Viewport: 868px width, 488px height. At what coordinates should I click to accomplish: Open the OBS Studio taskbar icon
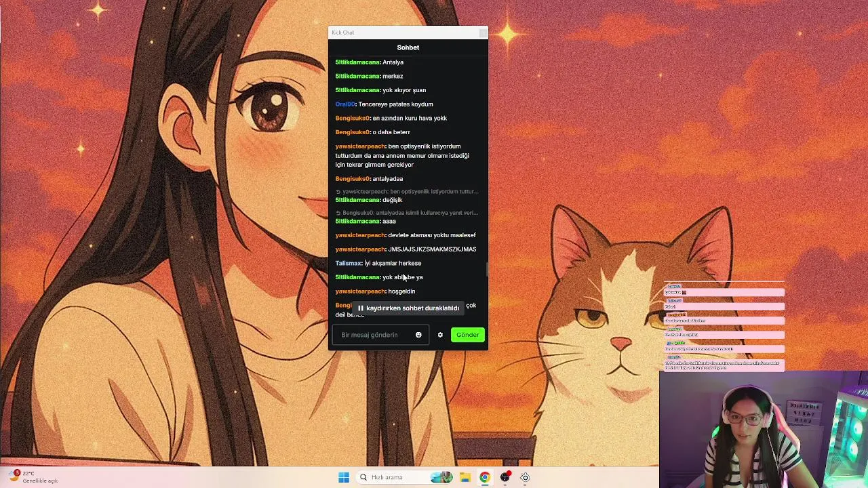(x=505, y=477)
